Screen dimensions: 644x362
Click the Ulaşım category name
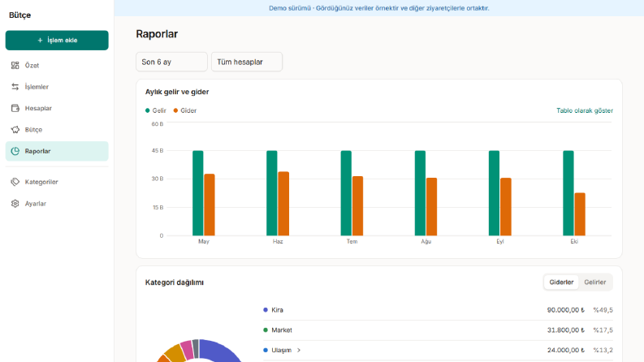pos(281,350)
